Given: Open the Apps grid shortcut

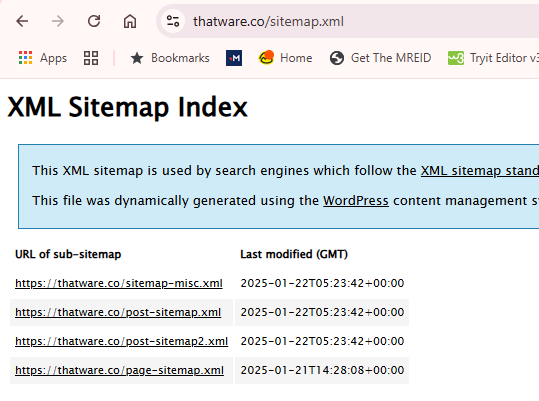Looking at the screenshot, I should click(43, 58).
